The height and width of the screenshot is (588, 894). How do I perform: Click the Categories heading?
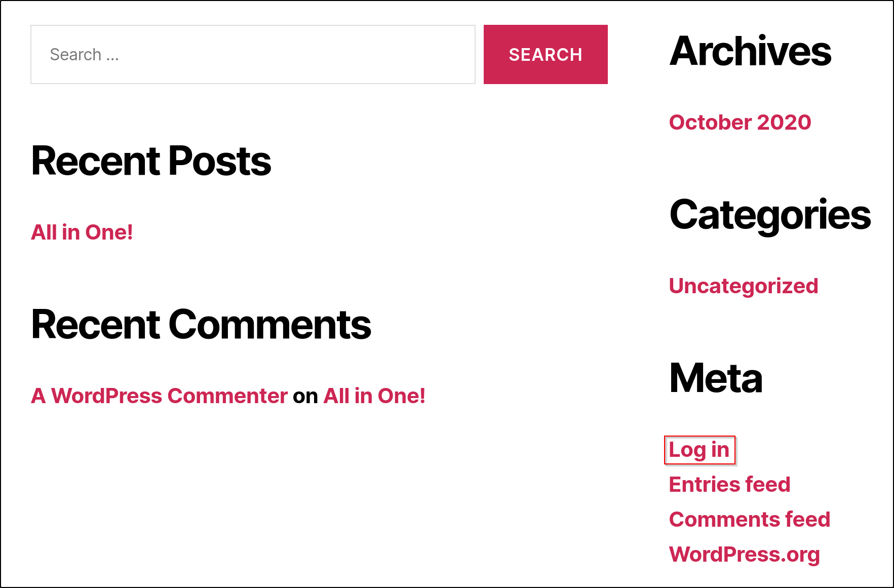[x=770, y=215]
